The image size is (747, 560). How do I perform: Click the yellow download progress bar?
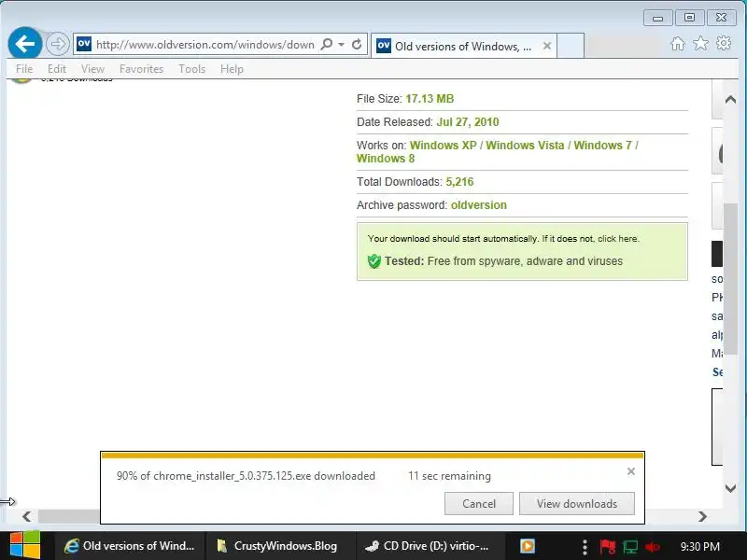point(373,455)
